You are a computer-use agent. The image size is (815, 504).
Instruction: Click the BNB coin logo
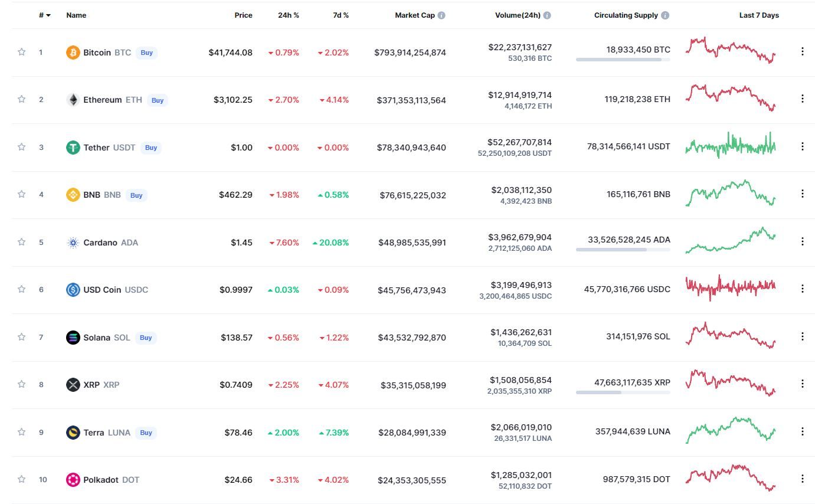coord(73,195)
